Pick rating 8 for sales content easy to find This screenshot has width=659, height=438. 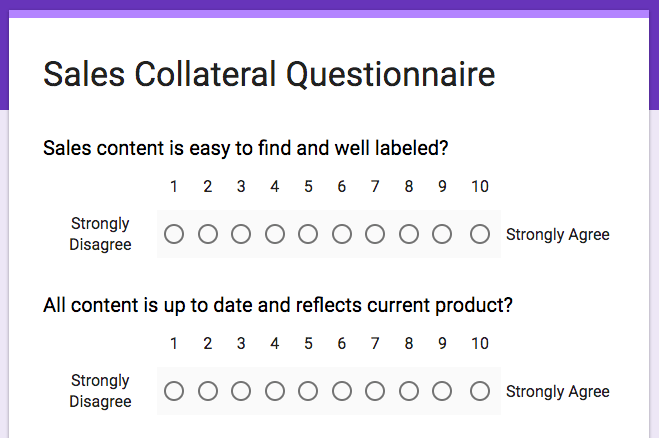(409, 234)
